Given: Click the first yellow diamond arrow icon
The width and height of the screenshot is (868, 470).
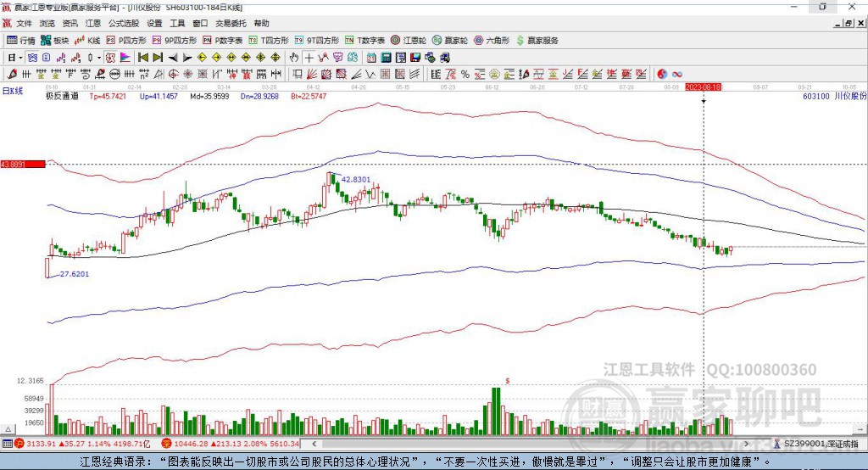Looking at the screenshot, I should click(202, 58).
